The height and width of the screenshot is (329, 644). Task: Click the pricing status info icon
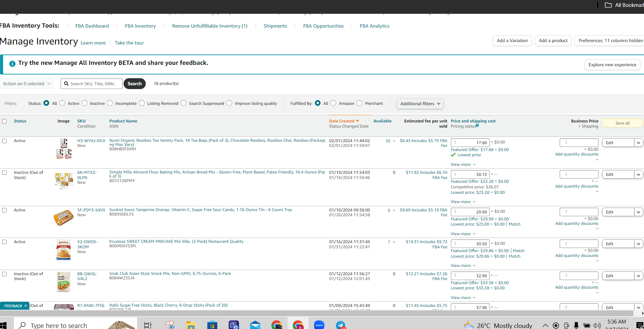tap(477, 126)
